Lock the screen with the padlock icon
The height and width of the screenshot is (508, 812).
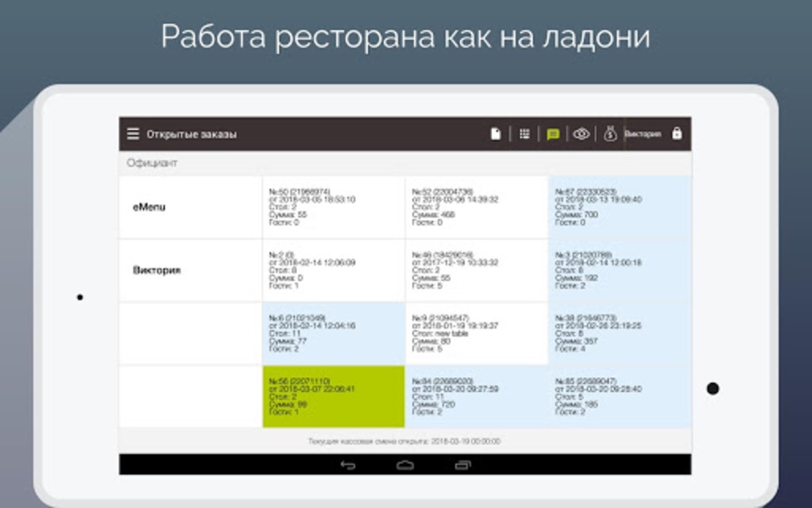coord(677,133)
